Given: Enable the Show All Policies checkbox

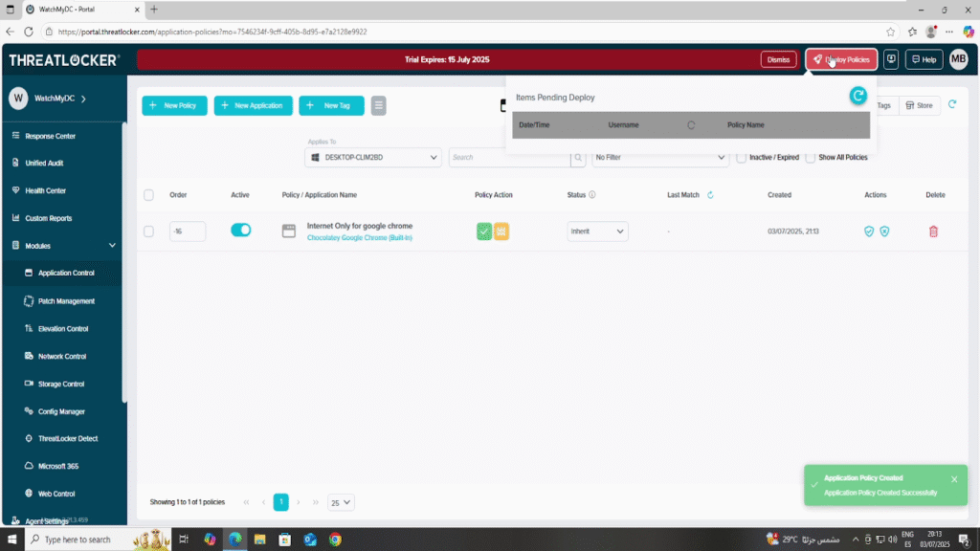Looking at the screenshot, I should pyautogui.click(x=811, y=158).
